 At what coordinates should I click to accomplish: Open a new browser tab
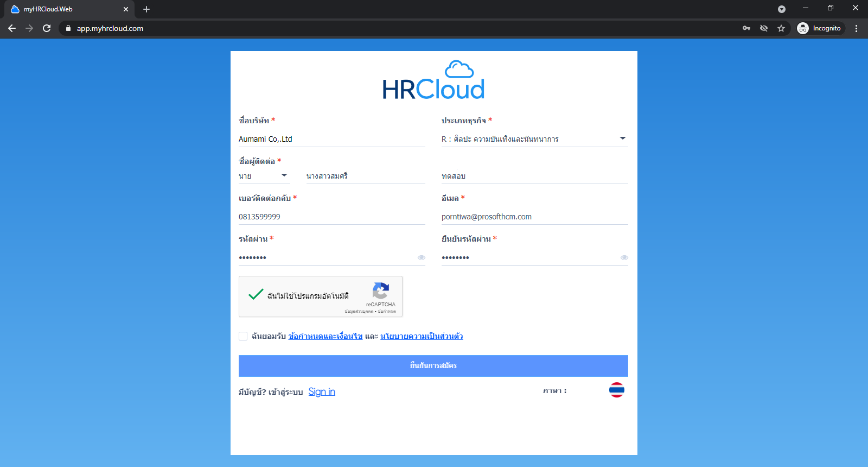tap(146, 9)
